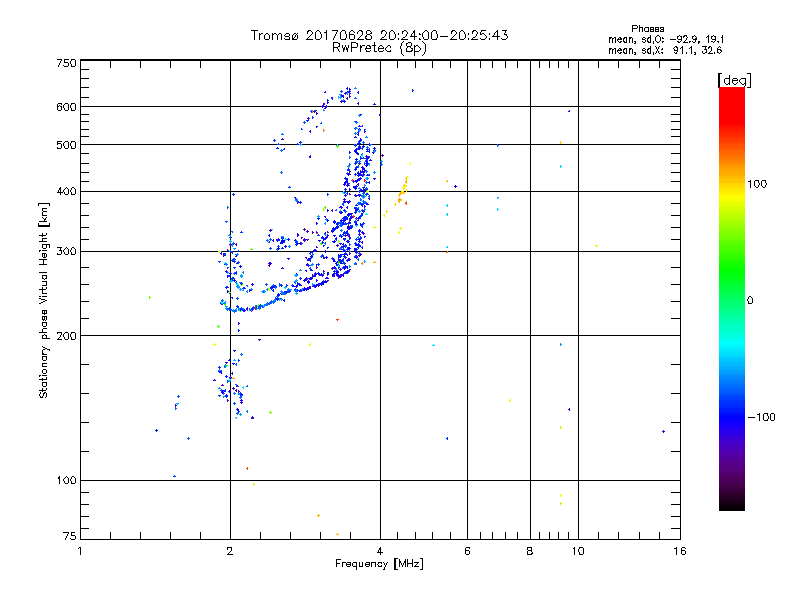
Task: Select the 'mean, sd,X: 91.1, 32.6' text
Action: 665,50
